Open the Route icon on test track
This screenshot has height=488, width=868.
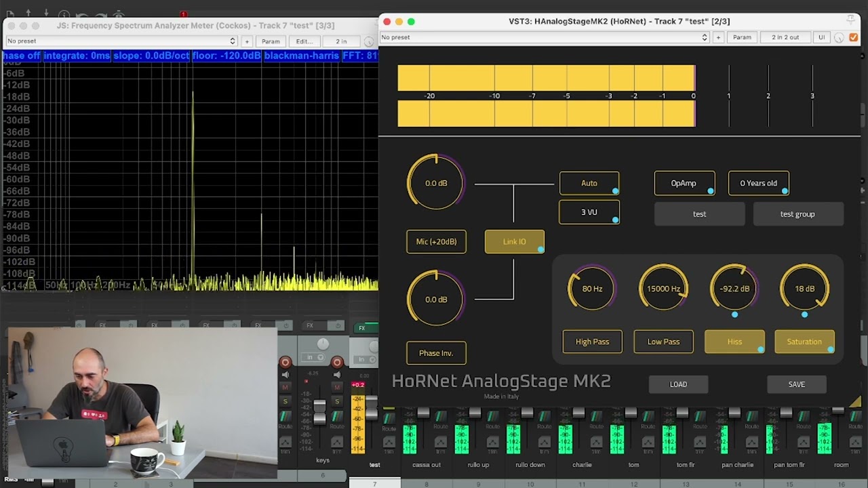[x=389, y=420]
